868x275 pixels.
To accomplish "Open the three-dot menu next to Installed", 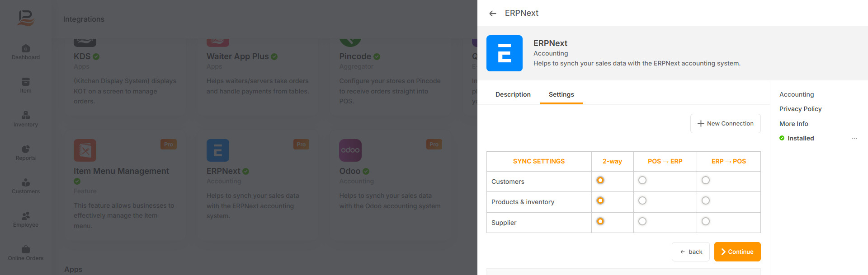I will 854,138.
